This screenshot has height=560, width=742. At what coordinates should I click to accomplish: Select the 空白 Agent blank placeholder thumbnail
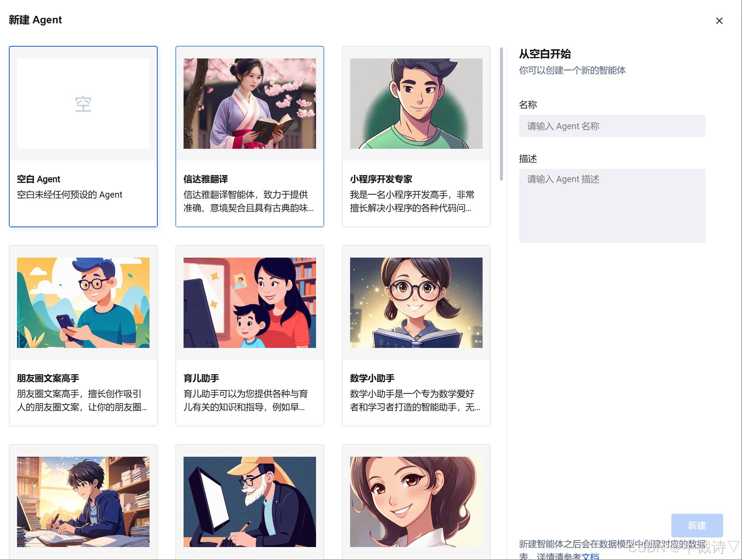point(83,104)
